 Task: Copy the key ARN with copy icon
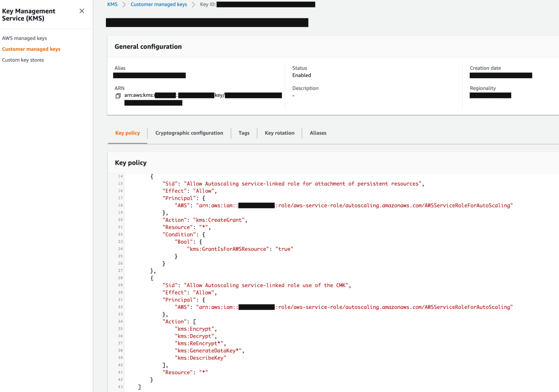click(118, 96)
